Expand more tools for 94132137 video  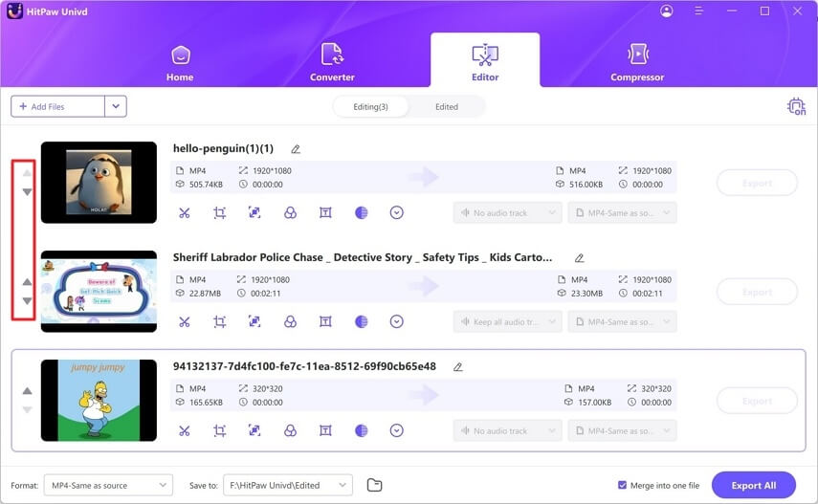click(x=396, y=431)
